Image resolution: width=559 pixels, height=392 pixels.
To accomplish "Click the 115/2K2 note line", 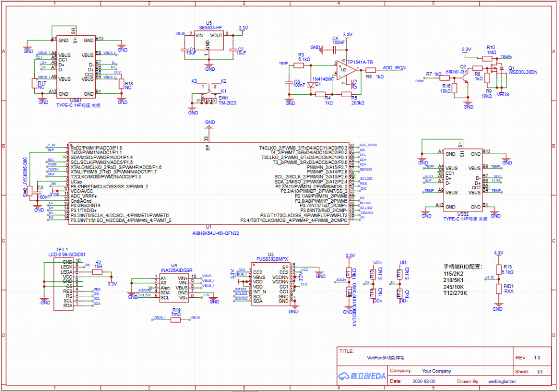I will pos(453,274).
